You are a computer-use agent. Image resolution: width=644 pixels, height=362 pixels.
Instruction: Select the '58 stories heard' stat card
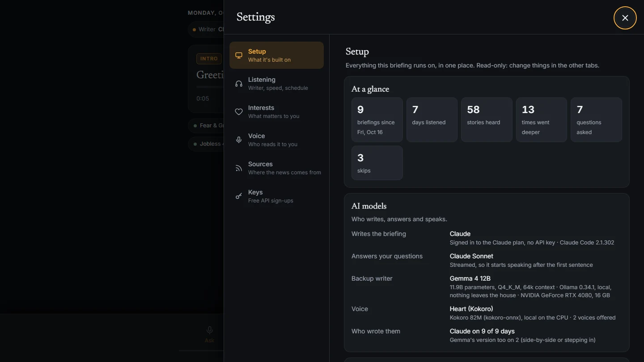click(x=487, y=120)
